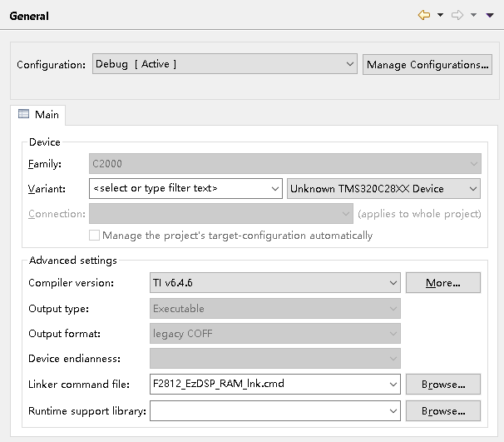Browse for a linker command file

click(x=442, y=385)
